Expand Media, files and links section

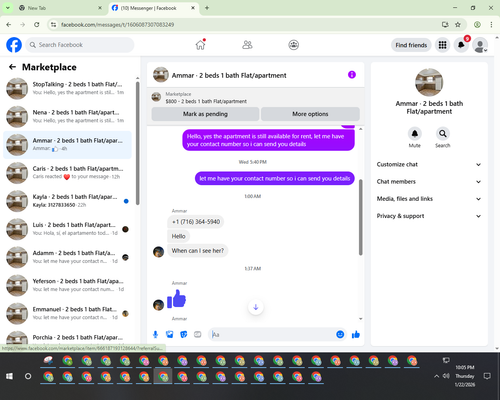(429, 199)
